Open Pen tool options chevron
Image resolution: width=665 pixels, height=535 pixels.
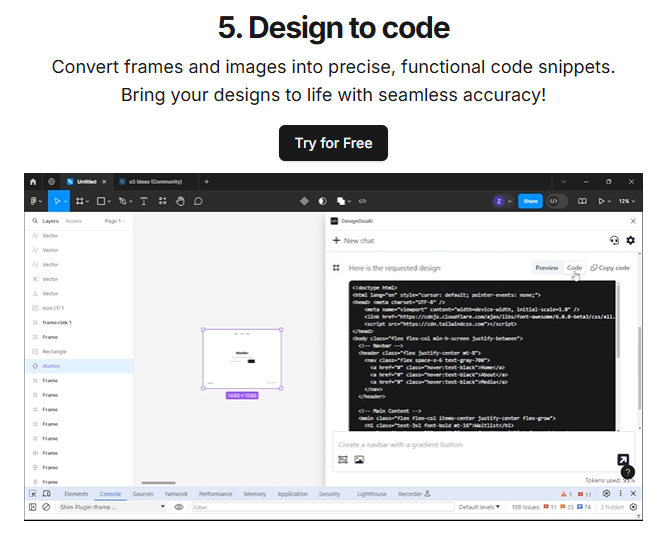(131, 202)
